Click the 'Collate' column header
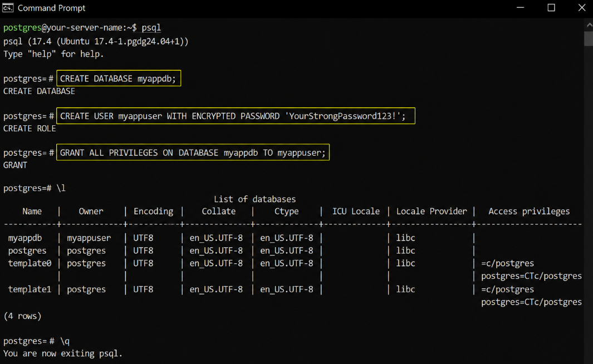 219,211
